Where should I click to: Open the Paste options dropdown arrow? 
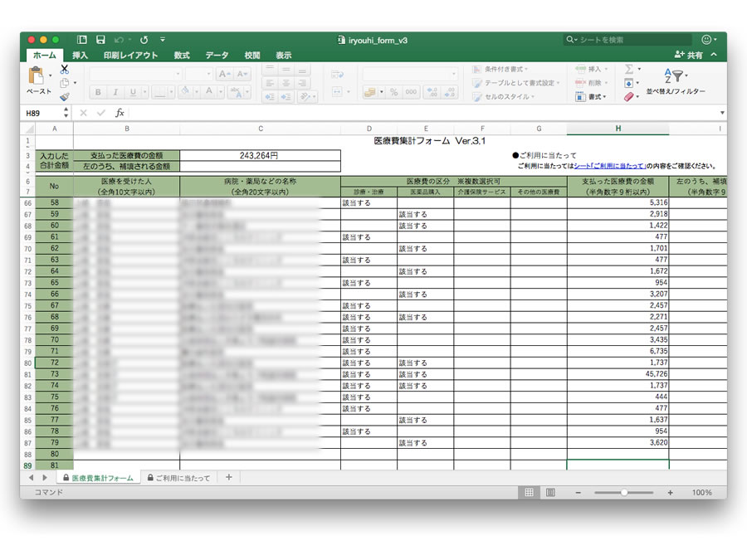coord(50,75)
